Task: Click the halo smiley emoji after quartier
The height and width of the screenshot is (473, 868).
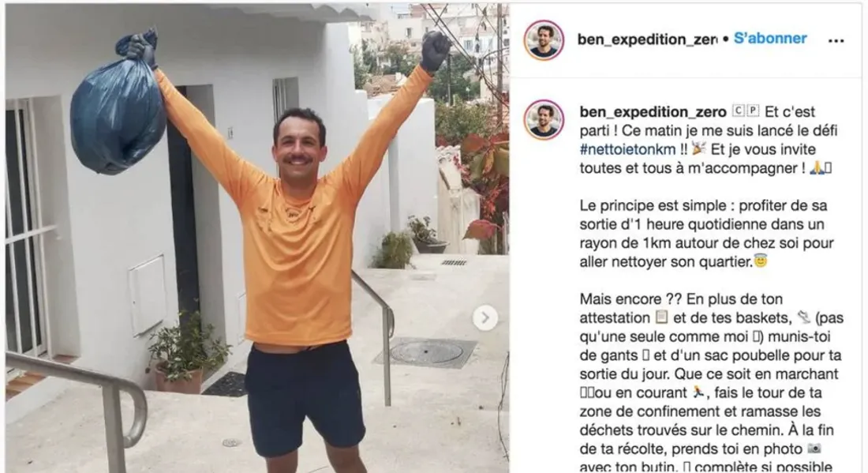Action: coord(761,261)
